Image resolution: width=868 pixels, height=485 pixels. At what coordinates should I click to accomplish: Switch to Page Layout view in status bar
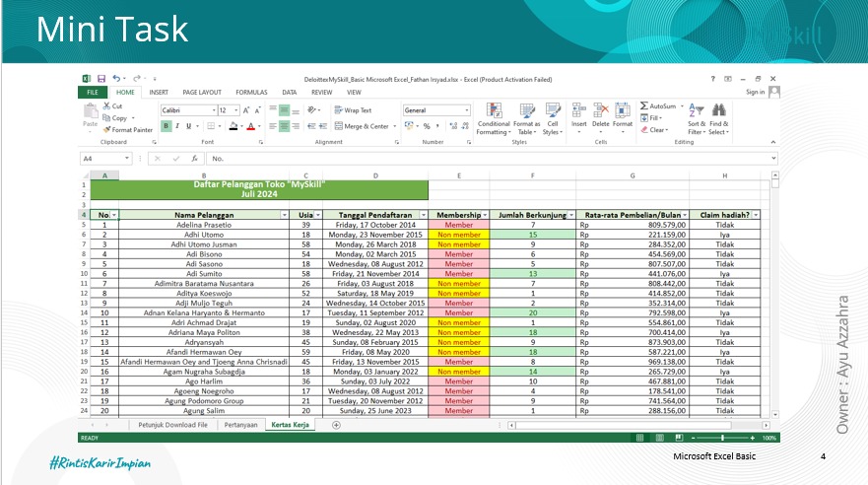pos(659,438)
